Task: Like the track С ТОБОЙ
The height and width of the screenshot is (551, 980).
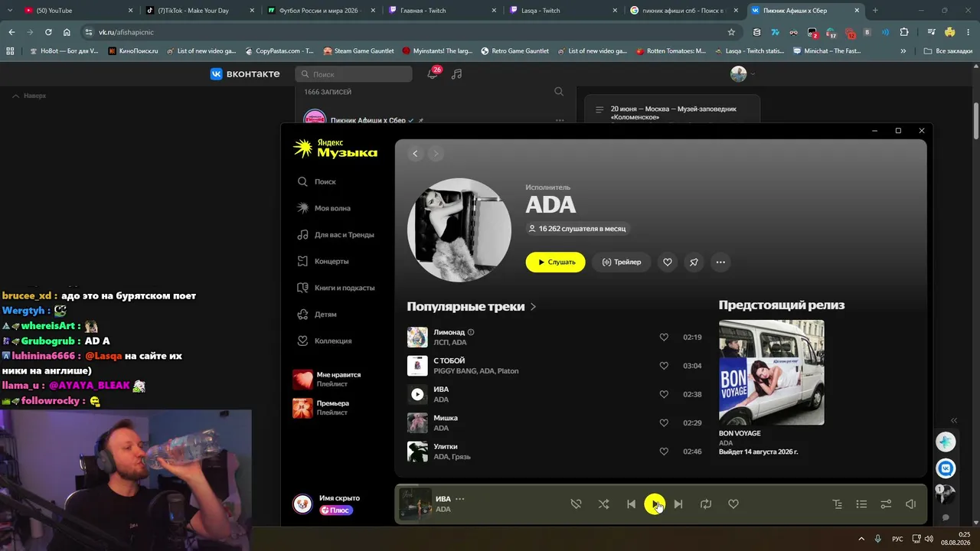Action: (664, 366)
